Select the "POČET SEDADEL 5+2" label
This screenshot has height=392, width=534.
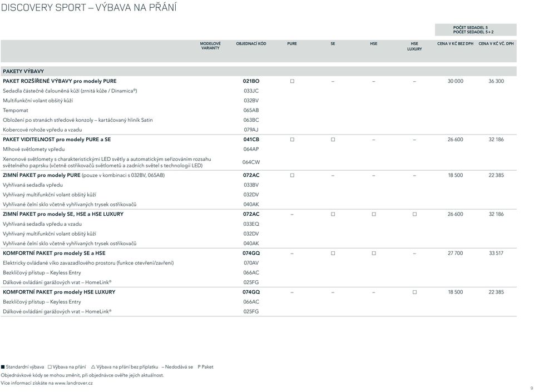click(473, 32)
